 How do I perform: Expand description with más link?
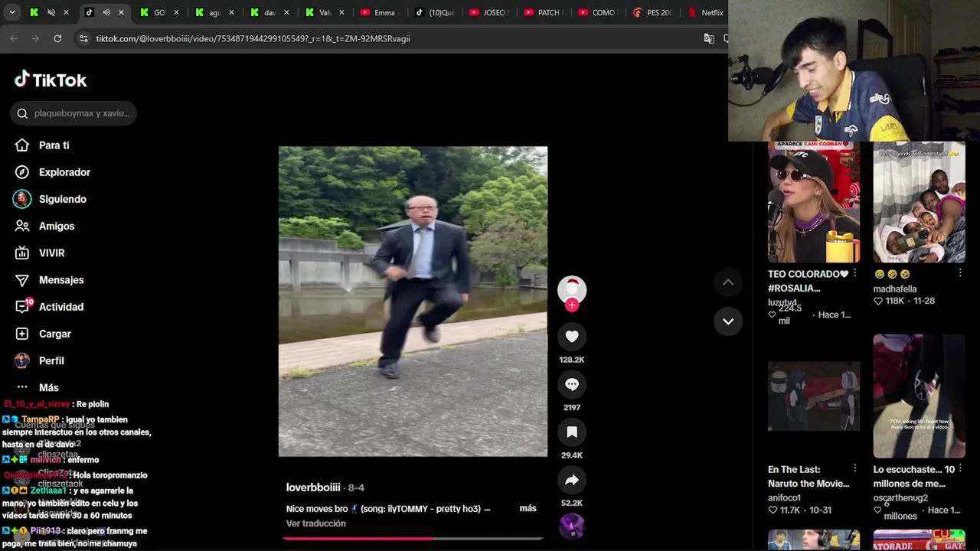pos(528,508)
